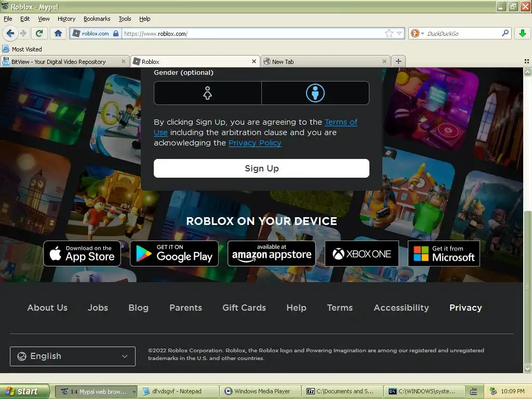Close the BitView tab
This screenshot has width=532, height=399.
tap(124, 61)
